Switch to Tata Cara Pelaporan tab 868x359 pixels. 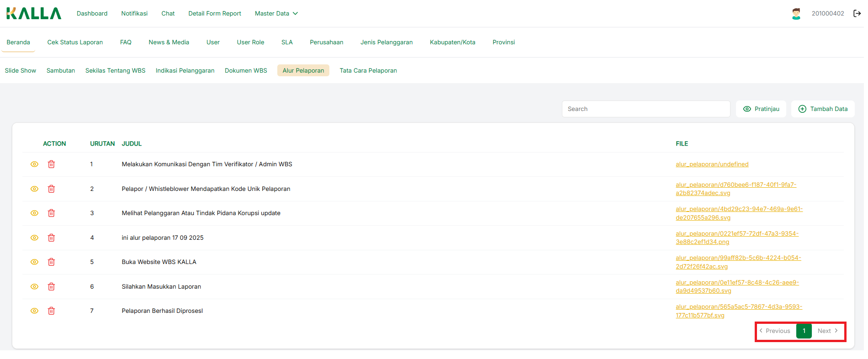(x=368, y=71)
